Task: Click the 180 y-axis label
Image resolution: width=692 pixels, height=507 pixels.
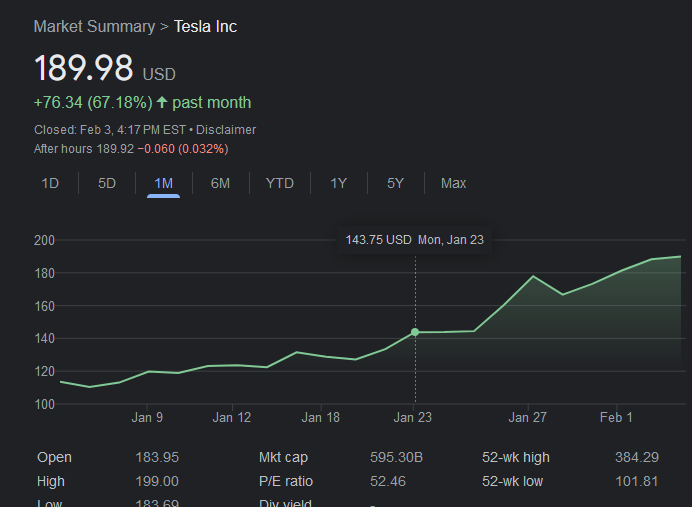Action: [x=45, y=274]
